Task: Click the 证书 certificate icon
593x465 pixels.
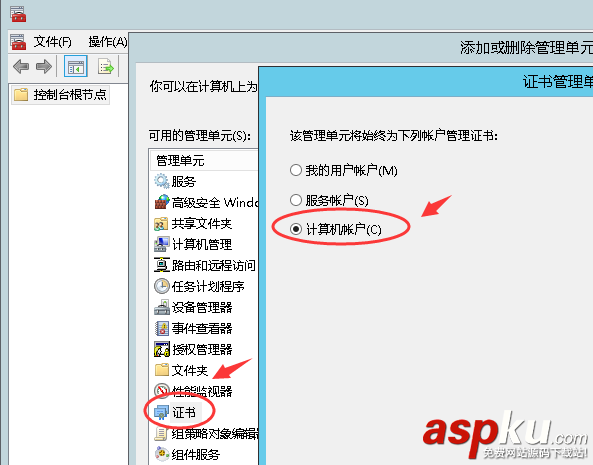Action: (x=161, y=412)
